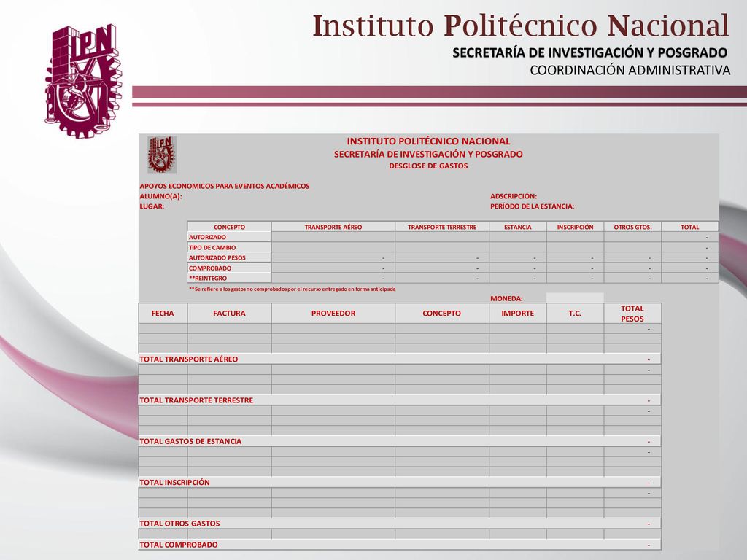This screenshot has height=560, width=747.
Task: Click 'DESGLOSE DE GASTOS' title
Action: tap(428, 166)
